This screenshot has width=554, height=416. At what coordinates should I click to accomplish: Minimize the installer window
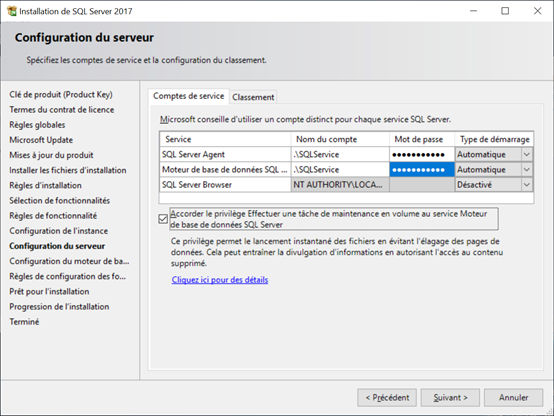pos(473,11)
